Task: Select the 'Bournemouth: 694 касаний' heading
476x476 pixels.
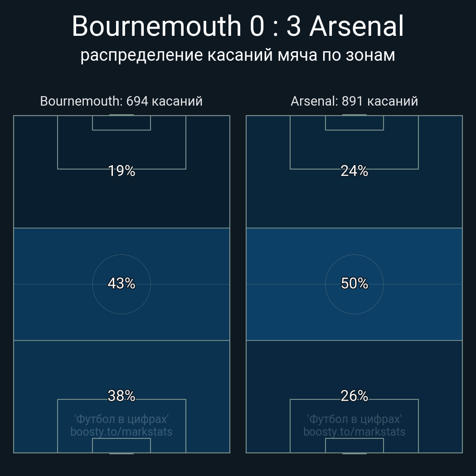Action: coord(121,101)
